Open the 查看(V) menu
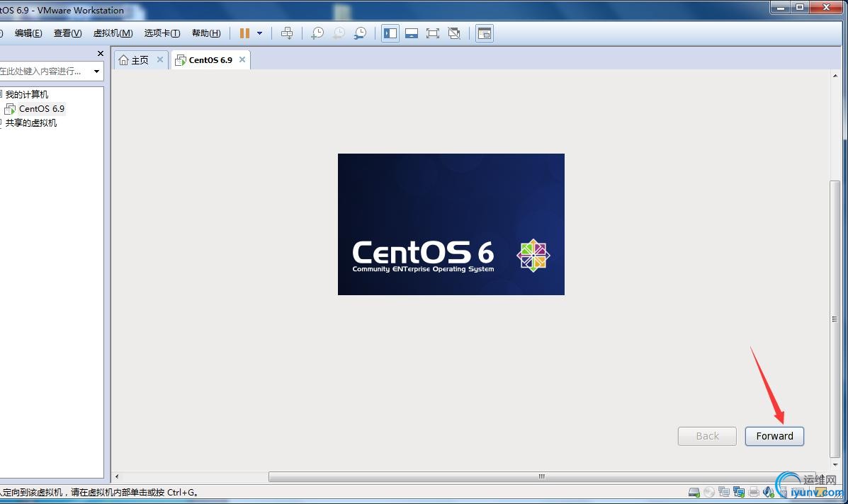 pyautogui.click(x=67, y=33)
